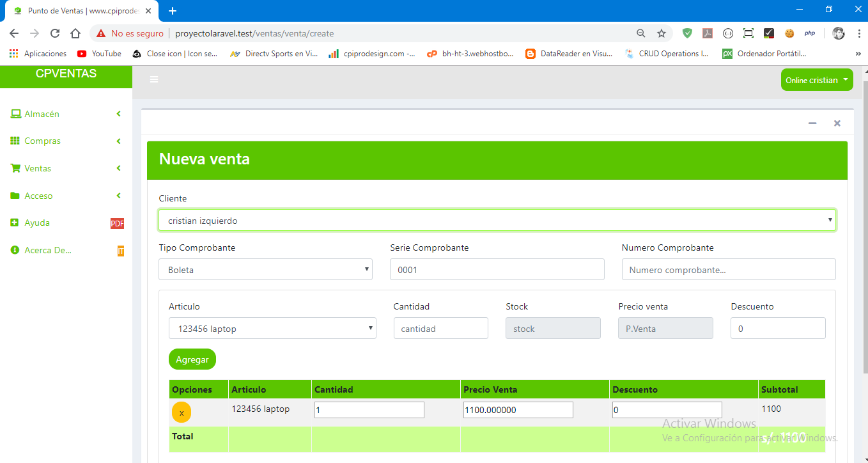Expand the Online cristian user menu
868x463 pixels.
(x=816, y=80)
